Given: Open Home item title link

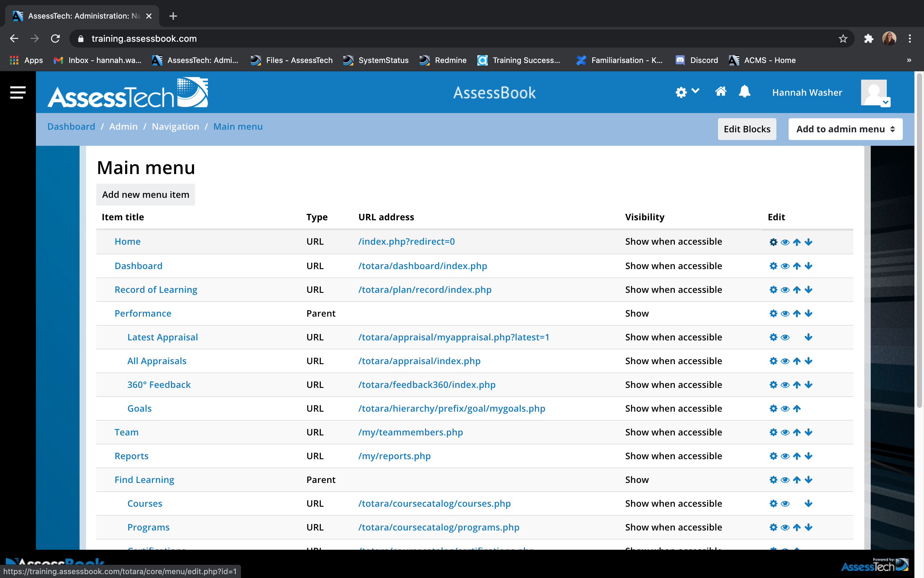Looking at the screenshot, I should pyautogui.click(x=127, y=241).
